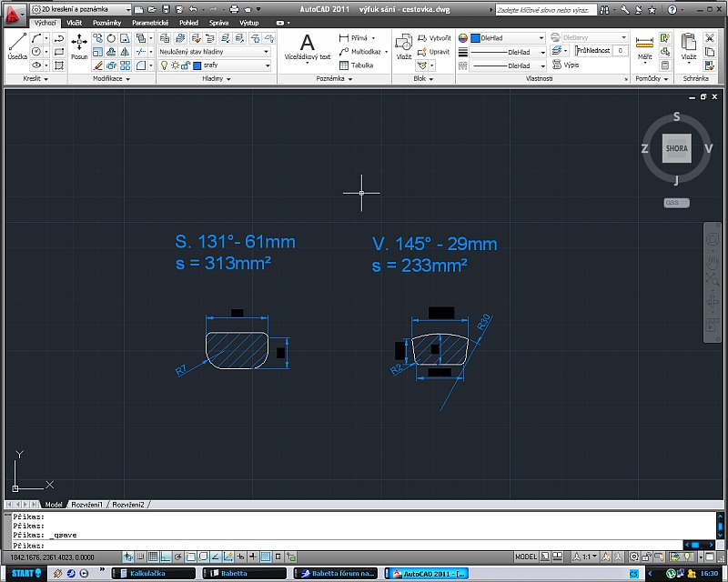
Task: Open the Poznámky ribbon tab
Action: point(106,23)
